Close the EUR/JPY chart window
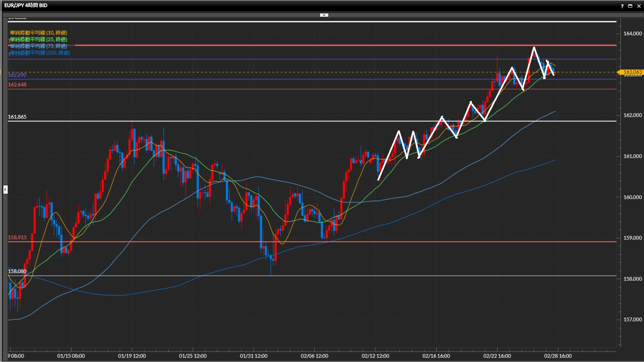 (x=639, y=6)
